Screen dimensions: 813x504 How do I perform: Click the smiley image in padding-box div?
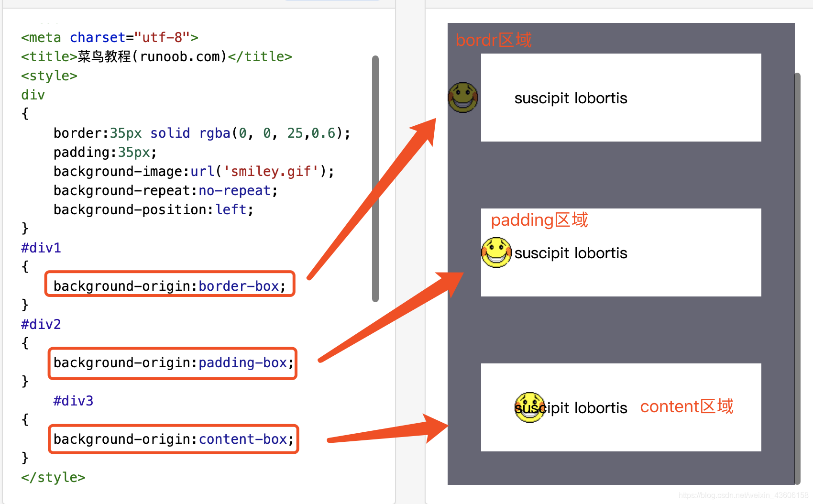(496, 252)
